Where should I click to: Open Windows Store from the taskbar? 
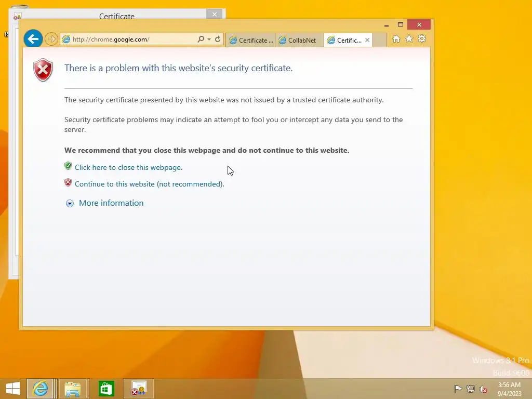click(106, 389)
